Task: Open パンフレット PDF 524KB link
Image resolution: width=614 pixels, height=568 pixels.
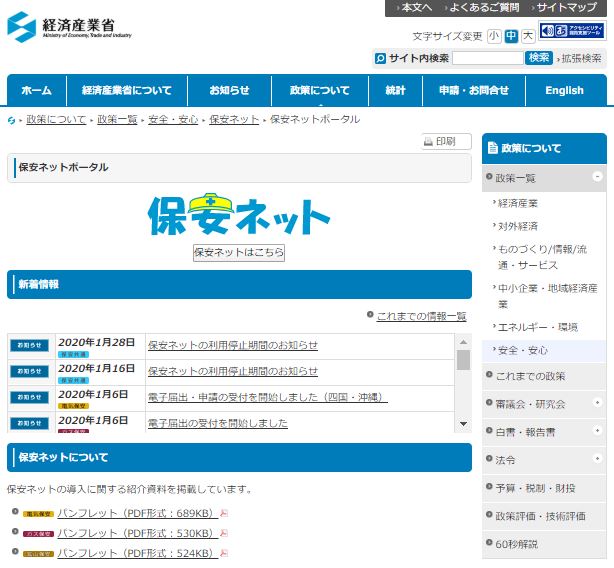Action: [x=138, y=553]
